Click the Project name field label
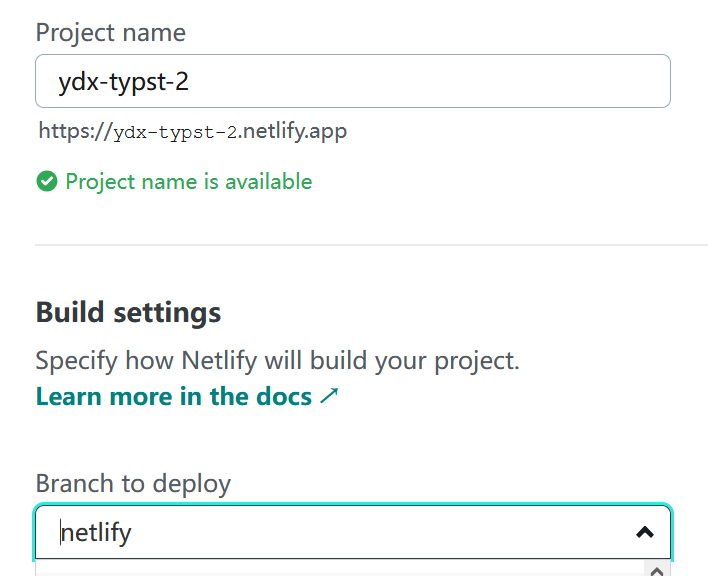This screenshot has width=708, height=576. [x=111, y=33]
